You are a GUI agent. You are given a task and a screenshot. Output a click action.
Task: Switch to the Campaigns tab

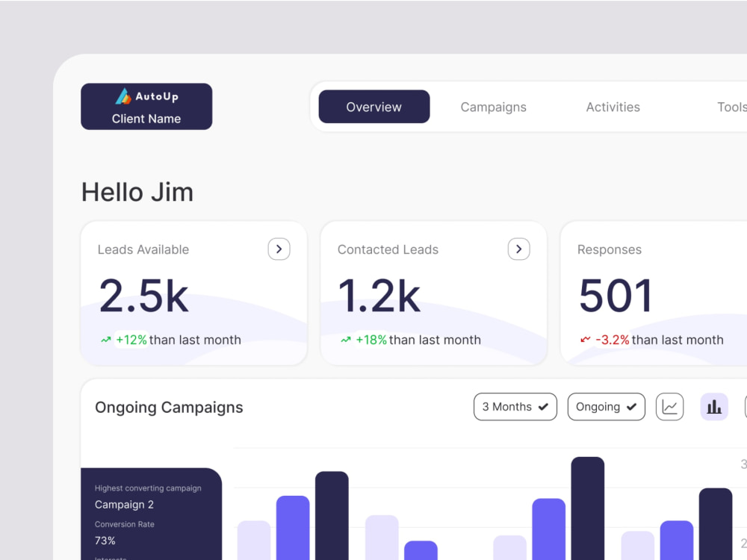[x=494, y=107]
